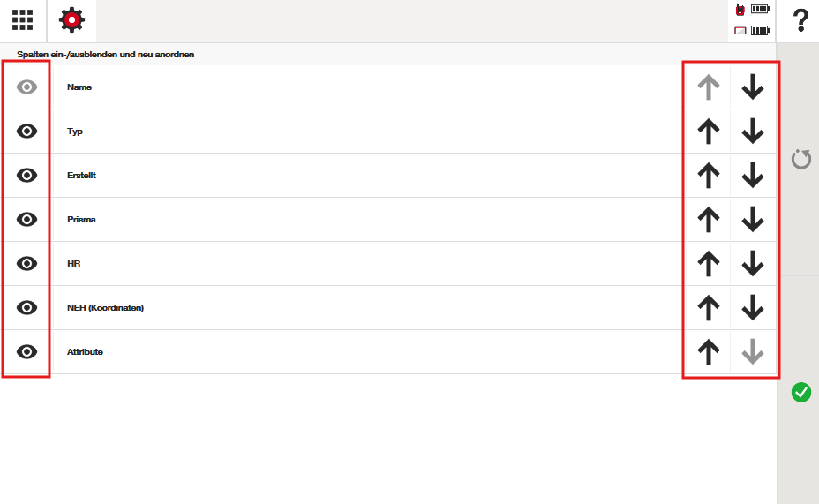Move the HR column down
819x504 pixels.
click(x=753, y=264)
